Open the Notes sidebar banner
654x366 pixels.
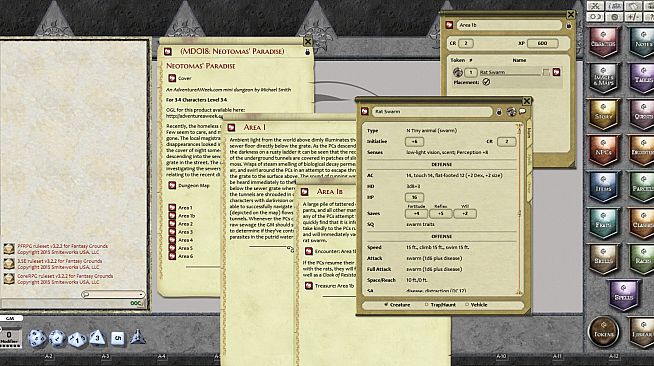click(x=642, y=42)
